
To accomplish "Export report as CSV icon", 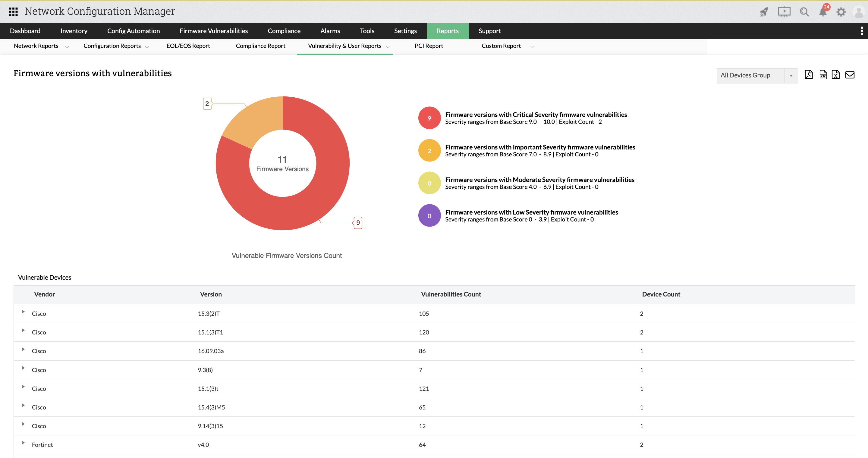I will tap(823, 75).
